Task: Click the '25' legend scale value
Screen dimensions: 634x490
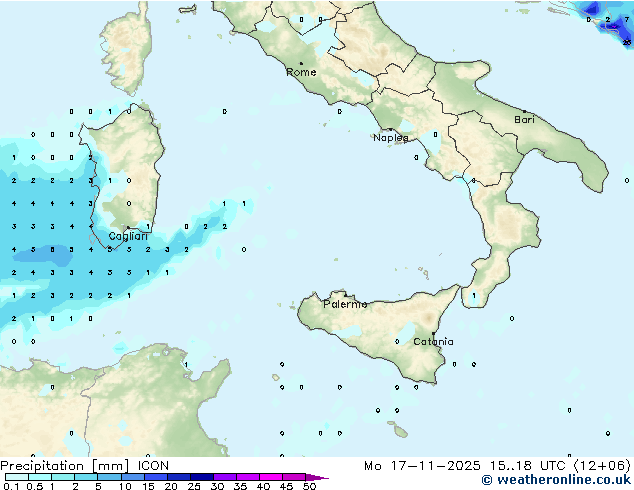Action: coord(194,486)
